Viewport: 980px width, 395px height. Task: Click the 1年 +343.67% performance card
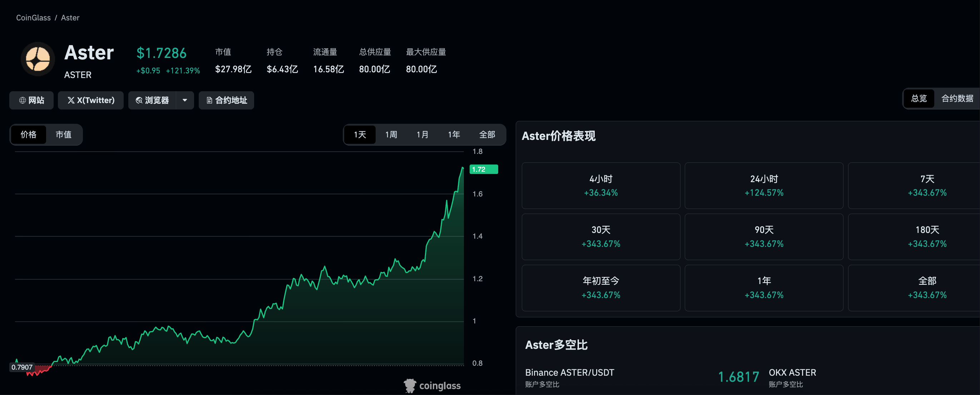point(764,288)
